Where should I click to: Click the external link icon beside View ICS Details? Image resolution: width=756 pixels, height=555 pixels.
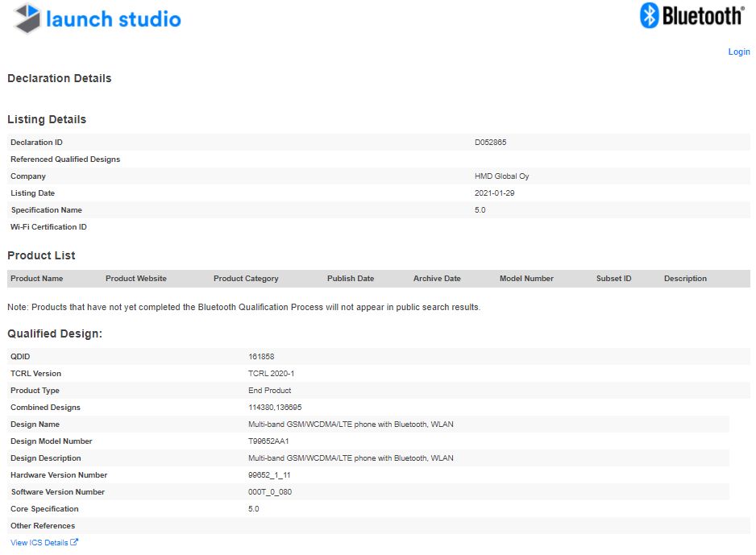[75, 542]
